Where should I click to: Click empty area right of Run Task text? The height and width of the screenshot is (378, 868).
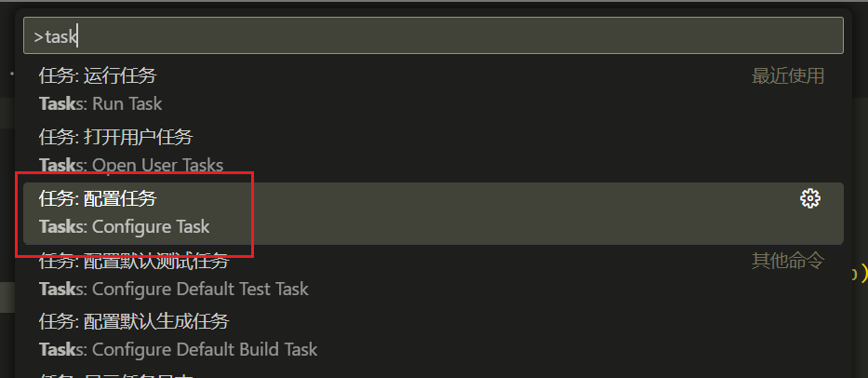(465, 103)
